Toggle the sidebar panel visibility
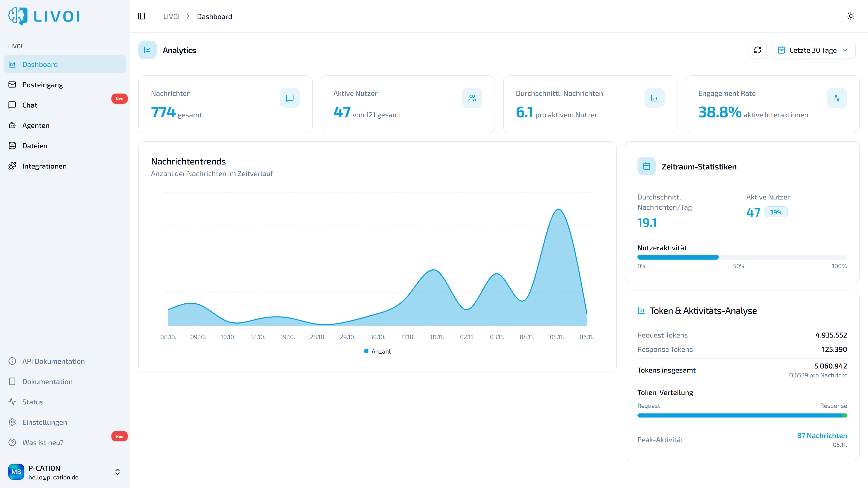868x488 pixels. (x=142, y=16)
